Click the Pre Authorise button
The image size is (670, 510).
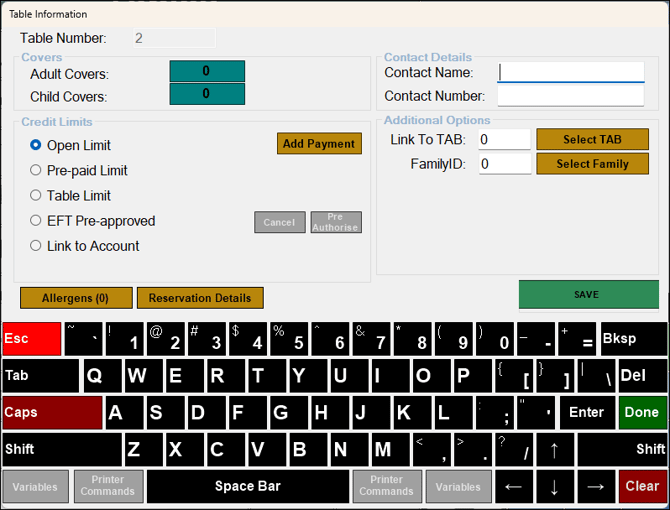point(336,222)
